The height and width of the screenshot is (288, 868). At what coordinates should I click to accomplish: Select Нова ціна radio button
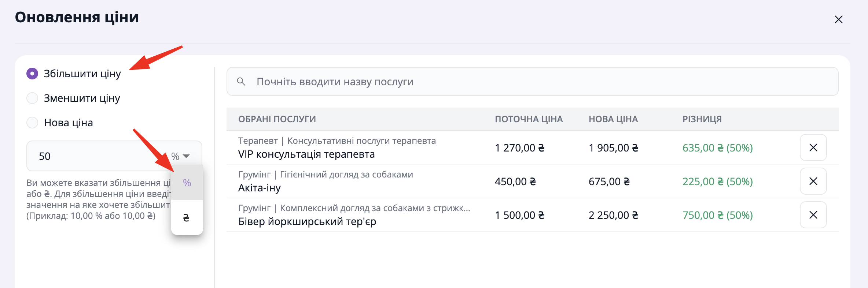click(x=32, y=123)
